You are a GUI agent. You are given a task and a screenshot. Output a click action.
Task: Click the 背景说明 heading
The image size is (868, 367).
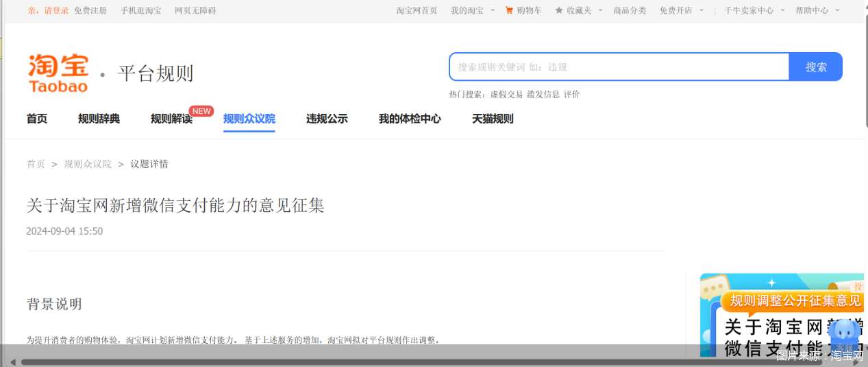(54, 304)
